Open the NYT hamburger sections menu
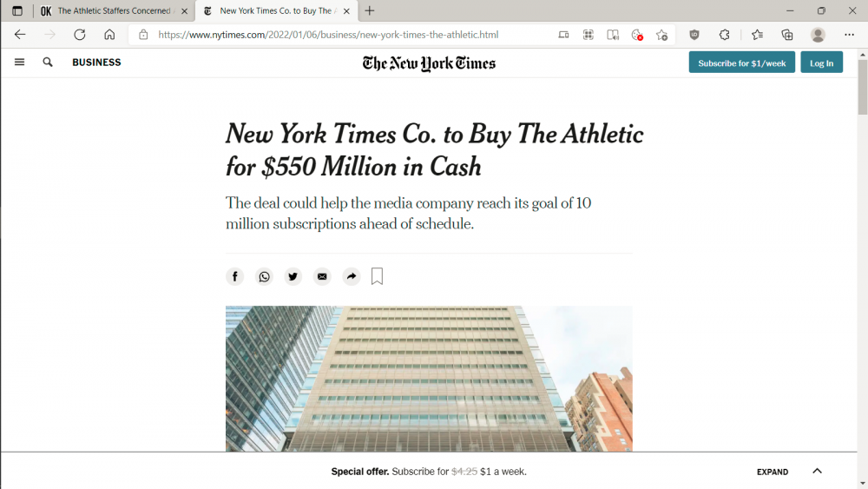The height and width of the screenshot is (489, 868). [x=20, y=63]
